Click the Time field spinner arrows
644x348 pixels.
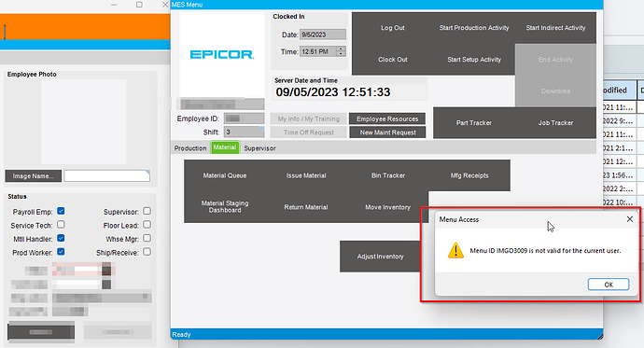pyautogui.click(x=341, y=51)
